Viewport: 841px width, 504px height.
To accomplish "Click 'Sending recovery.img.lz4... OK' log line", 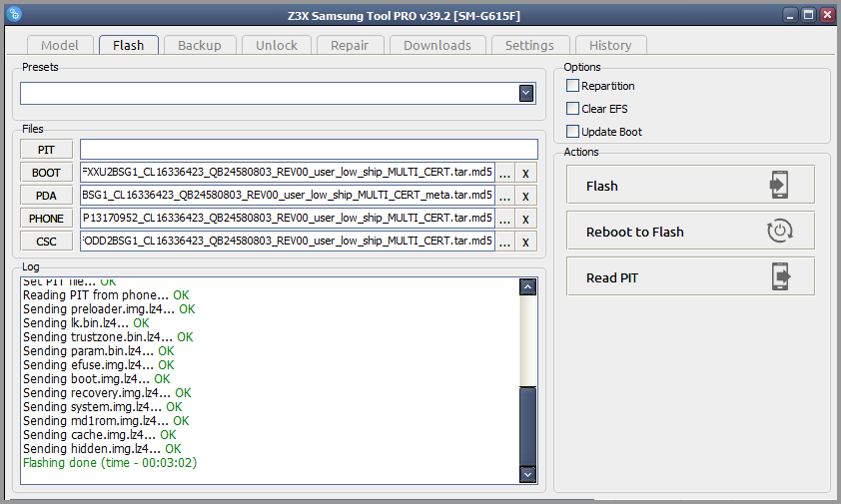I will [107, 393].
